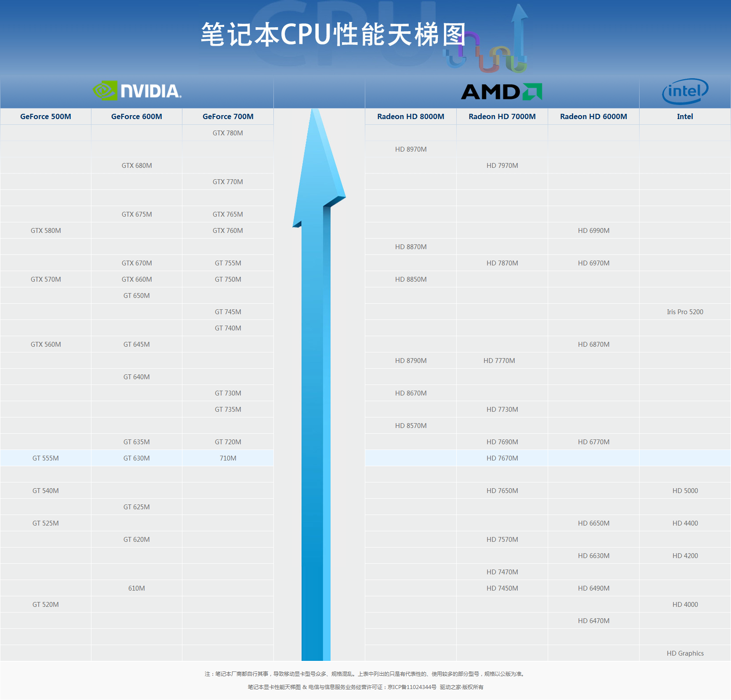
Task: Click the GTX 560M cell
Action: click(x=46, y=345)
